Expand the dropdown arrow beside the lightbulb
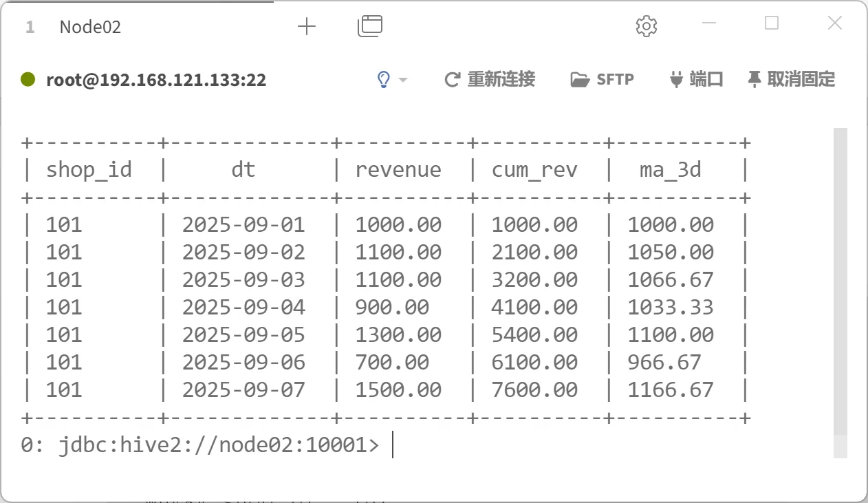Screen dimensions: 868x503 point(403,80)
